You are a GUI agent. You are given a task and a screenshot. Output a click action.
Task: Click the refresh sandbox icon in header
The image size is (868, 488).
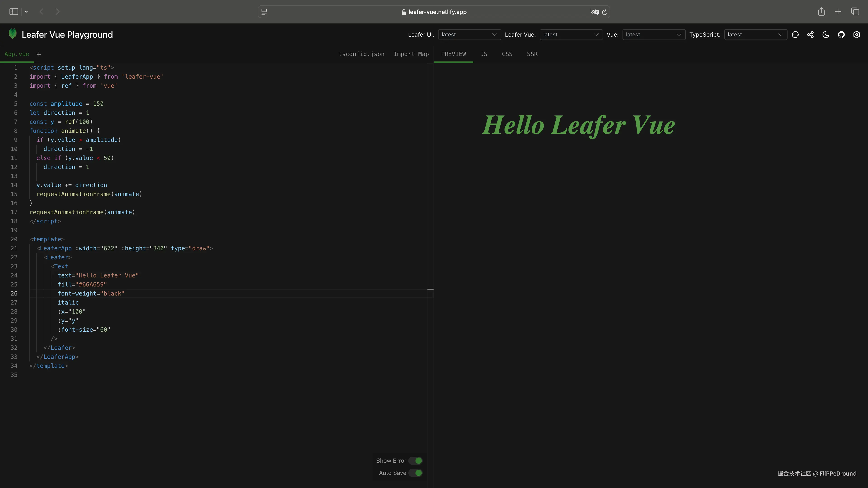coord(795,35)
